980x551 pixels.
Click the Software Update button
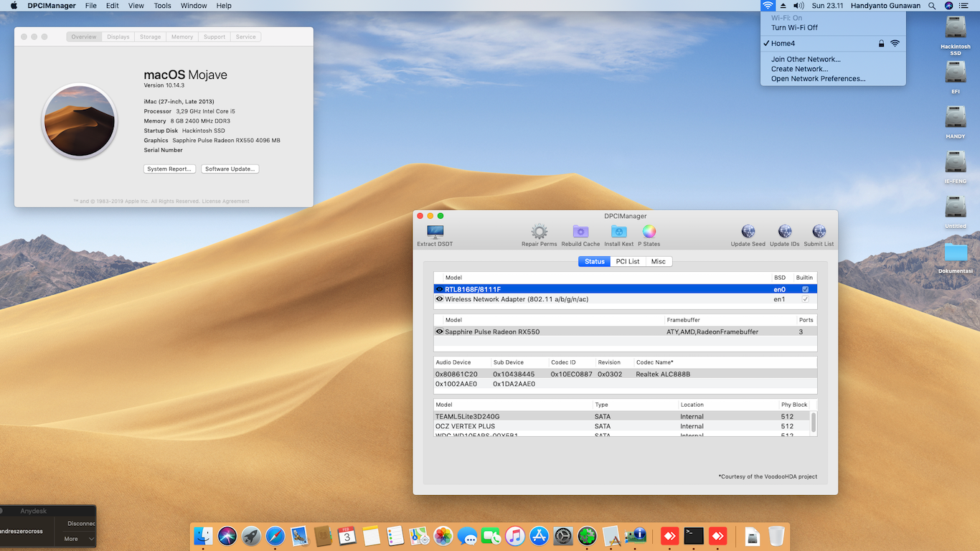(x=230, y=169)
